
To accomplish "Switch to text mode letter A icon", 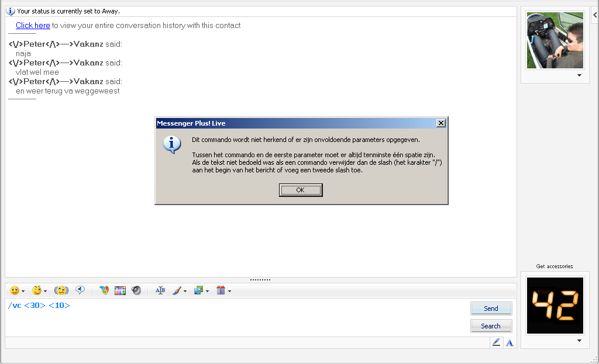I will click(x=510, y=343).
